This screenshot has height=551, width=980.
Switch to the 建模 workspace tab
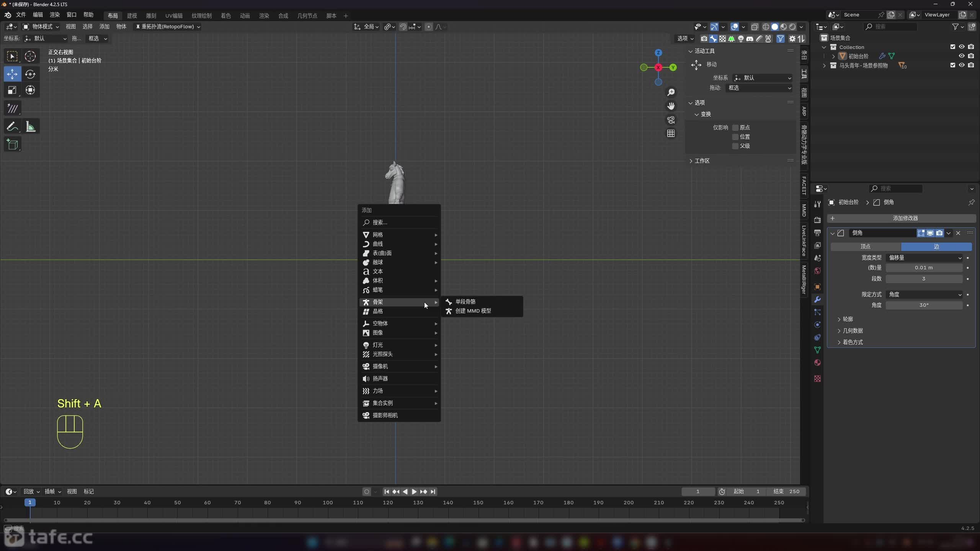(x=132, y=16)
